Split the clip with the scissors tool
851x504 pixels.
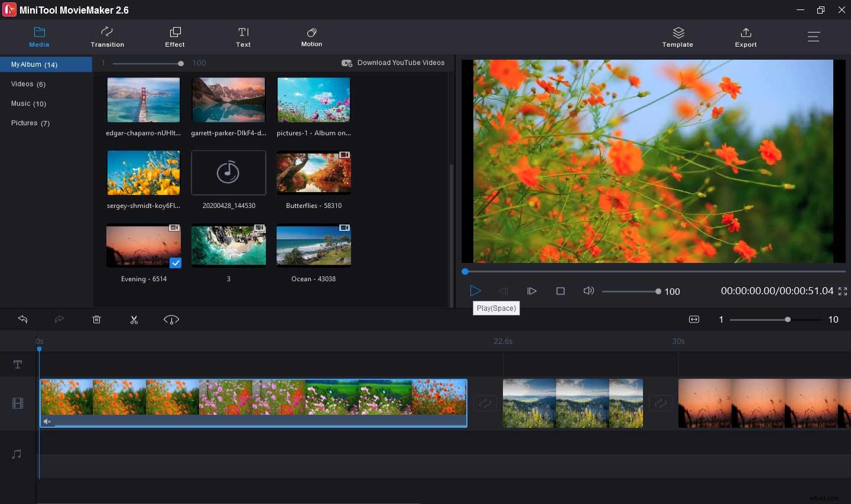click(x=134, y=319)
